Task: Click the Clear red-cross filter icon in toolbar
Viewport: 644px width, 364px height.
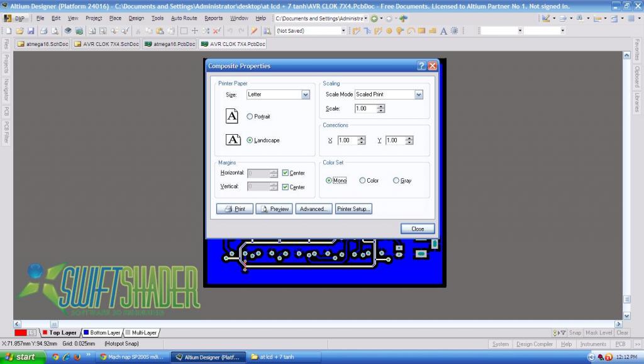Action: coord(217,31)
